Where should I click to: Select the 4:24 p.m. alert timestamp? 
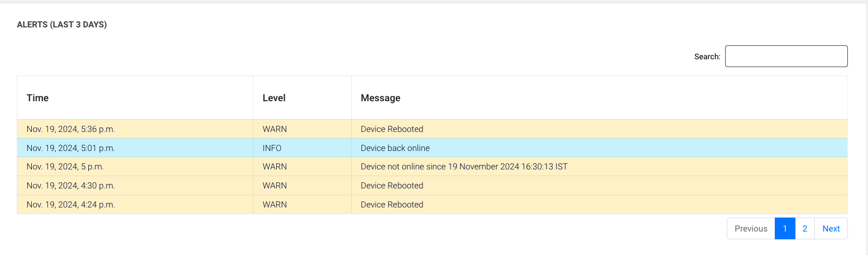(x=71, y=205)
